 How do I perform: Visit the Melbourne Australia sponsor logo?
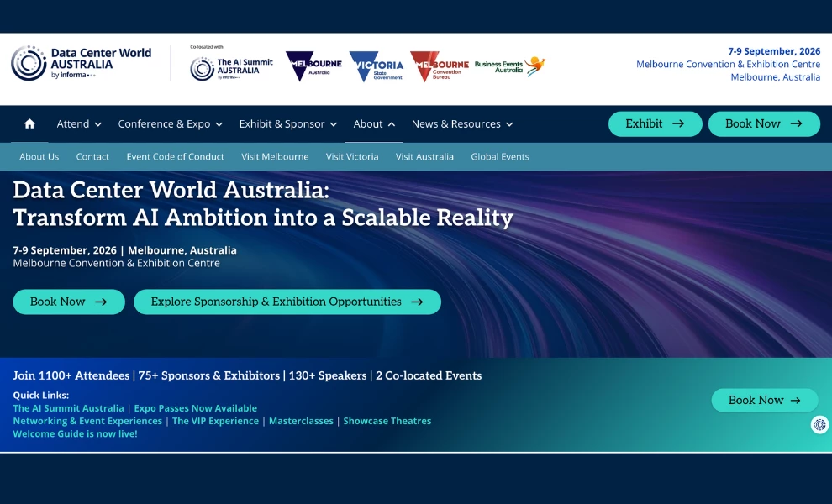point(313,66)
